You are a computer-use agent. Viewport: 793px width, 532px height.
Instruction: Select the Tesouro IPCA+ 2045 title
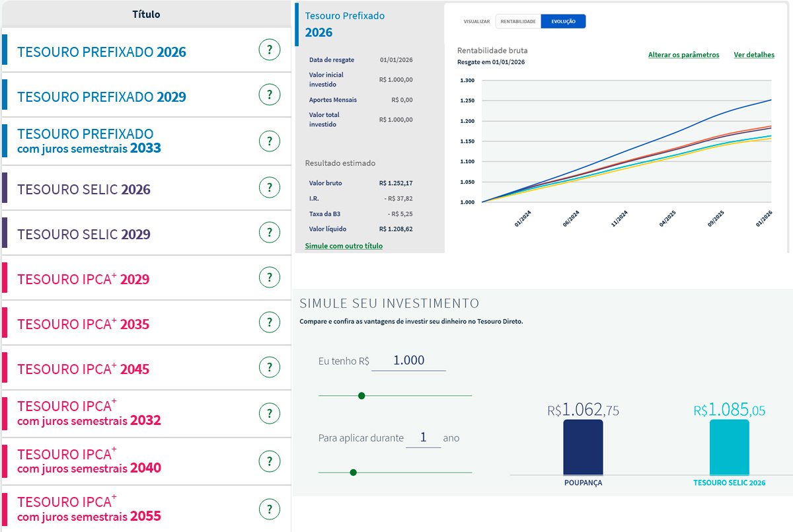pos(83,369)
